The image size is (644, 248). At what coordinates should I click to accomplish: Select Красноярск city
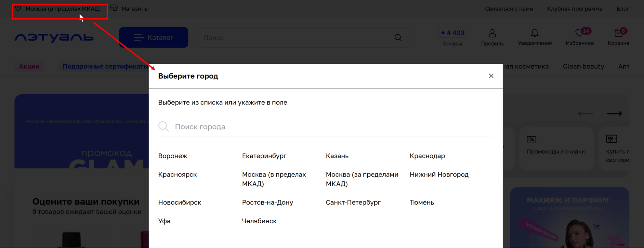(x=178, y=175)
